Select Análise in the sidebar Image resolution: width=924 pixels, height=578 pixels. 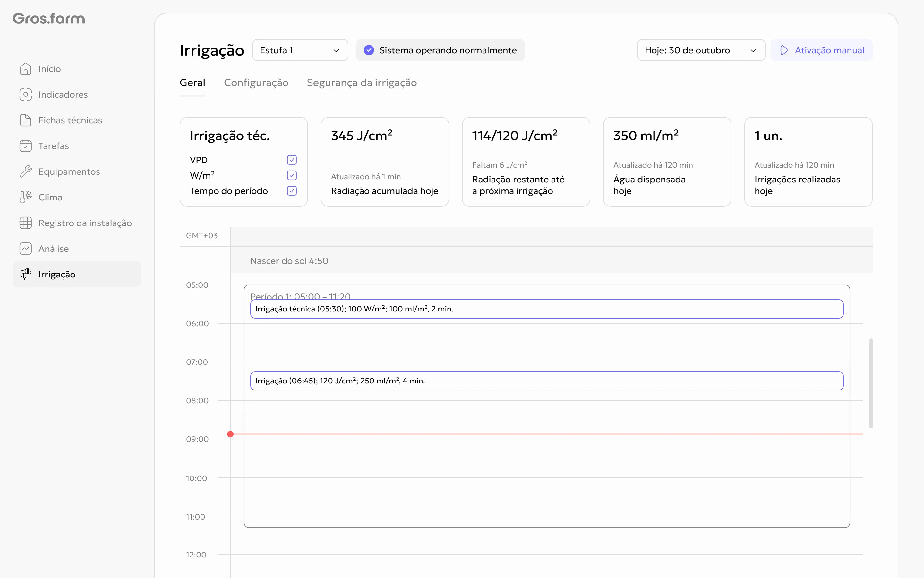77,249
